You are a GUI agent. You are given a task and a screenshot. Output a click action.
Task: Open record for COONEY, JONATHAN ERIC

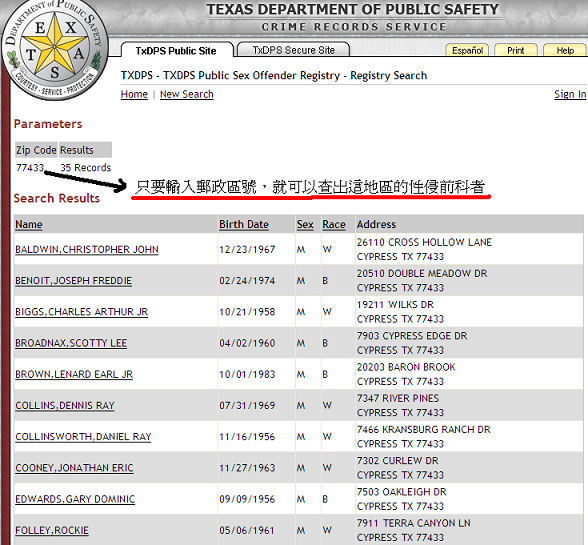pos(74,468)
